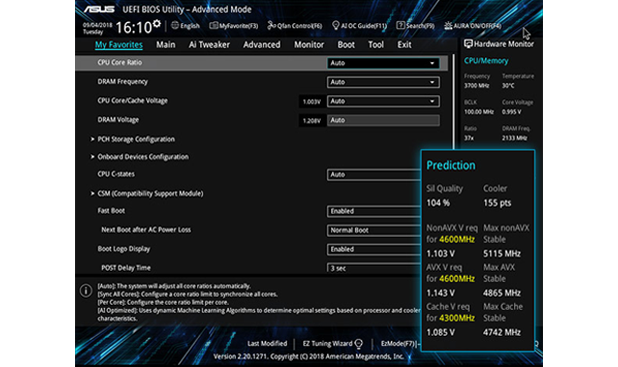Click the 37x ratio value
618x367 pixels.
(x=469, y=138)
